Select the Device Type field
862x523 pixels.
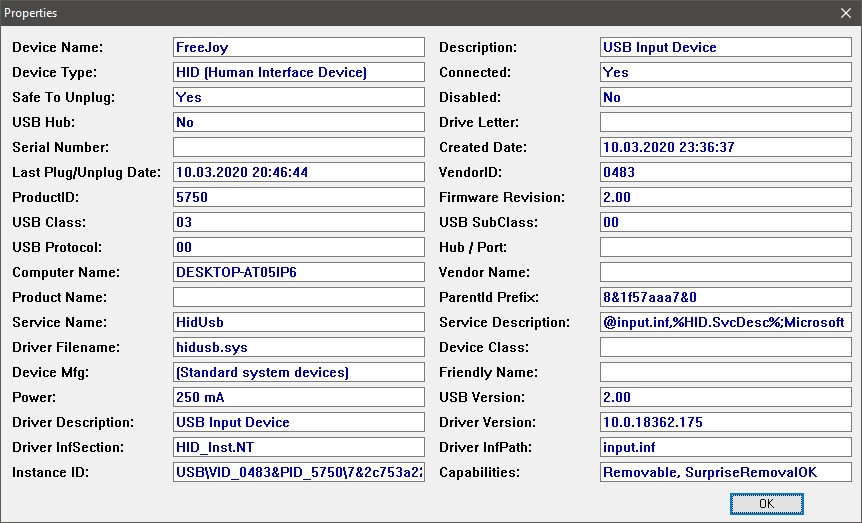(299, 72)
